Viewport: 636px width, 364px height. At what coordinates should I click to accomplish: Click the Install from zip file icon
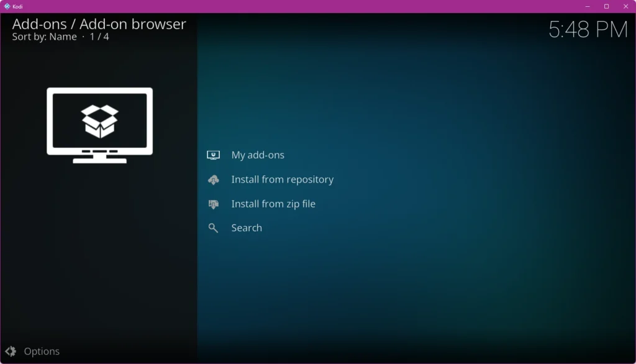click(x=214, y=204)
